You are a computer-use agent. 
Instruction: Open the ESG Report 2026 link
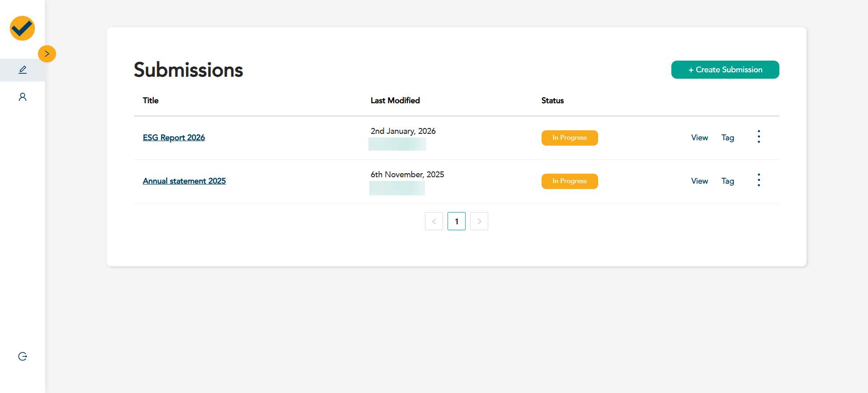174,137
